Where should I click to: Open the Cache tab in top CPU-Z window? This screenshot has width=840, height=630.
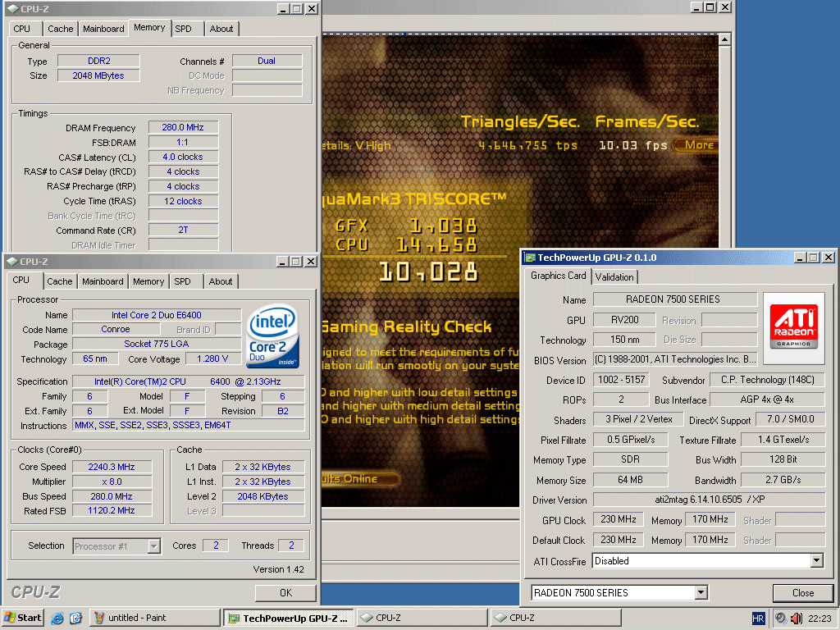coord(60,29)
